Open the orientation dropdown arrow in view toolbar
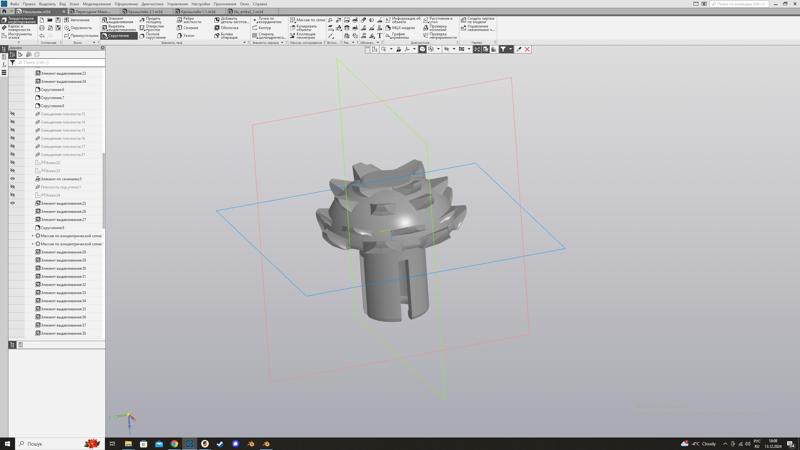This screenshot has width=800, height=450. coord(414,49)
